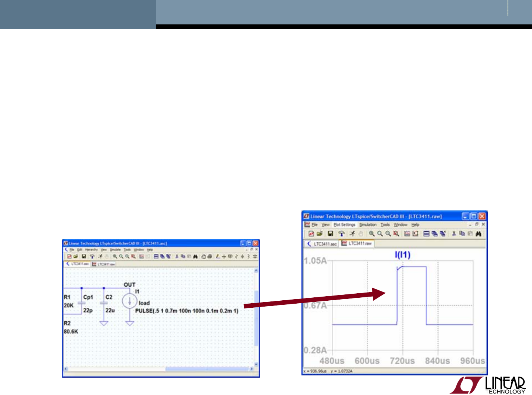Save the schematic with the floppy disk icon in the schematic window
The width and height of the screenshot is (532, 395).
click(84, 256)
